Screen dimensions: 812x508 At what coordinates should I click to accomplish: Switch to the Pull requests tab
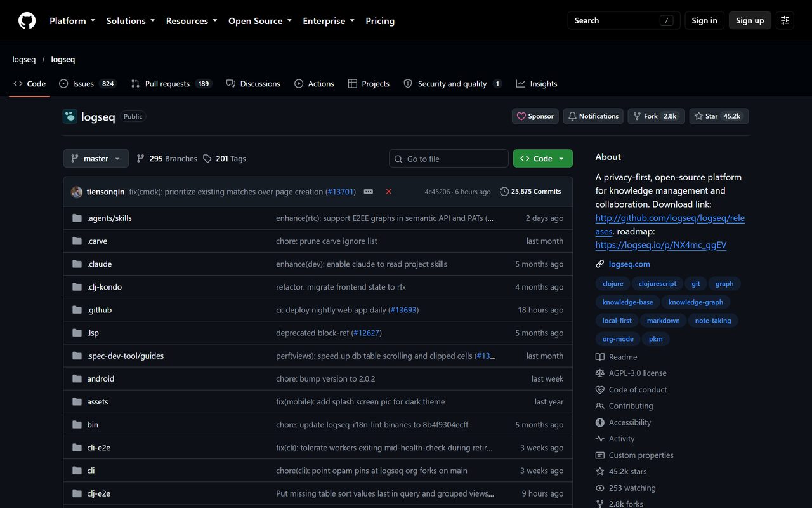(x=171, y=84)
